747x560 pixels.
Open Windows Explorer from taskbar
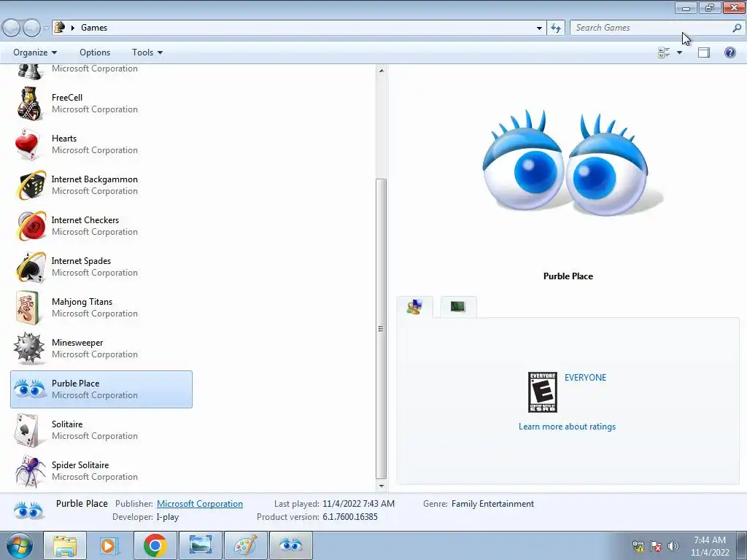click(x=65, y=545)
